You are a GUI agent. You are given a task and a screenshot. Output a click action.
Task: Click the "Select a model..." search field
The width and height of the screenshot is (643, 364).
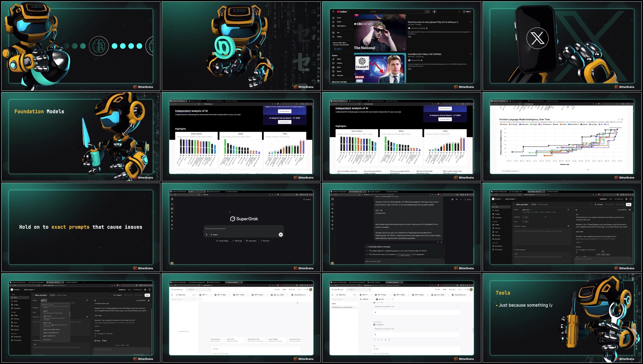(55, 305)
